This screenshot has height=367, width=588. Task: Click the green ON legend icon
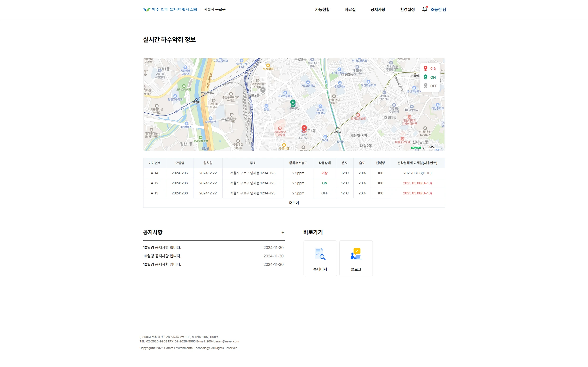point(426,77)
